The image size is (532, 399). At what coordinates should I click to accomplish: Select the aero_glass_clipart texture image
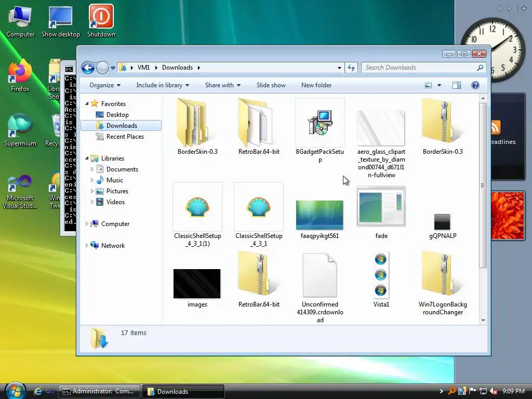[x=381, y=144]
